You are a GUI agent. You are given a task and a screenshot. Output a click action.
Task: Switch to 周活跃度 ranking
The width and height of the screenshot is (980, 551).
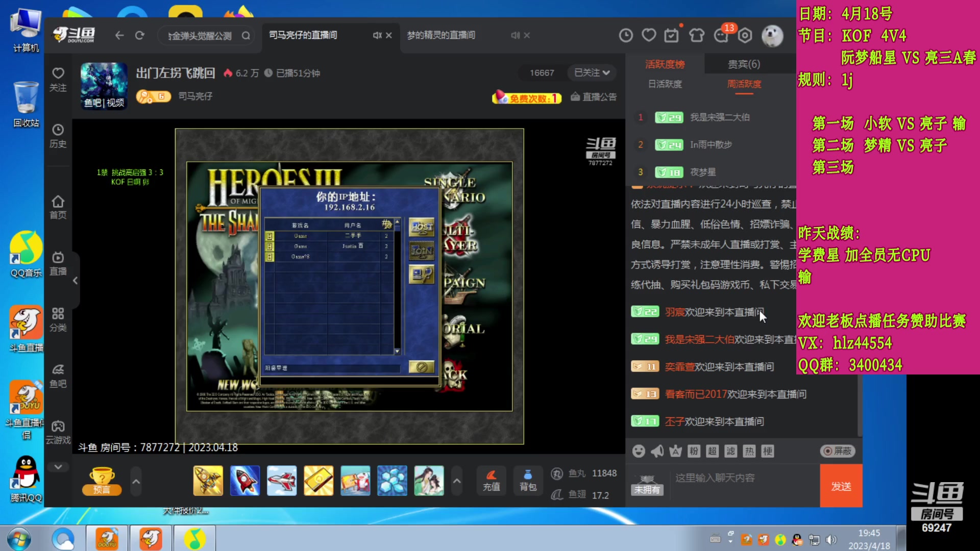coord(744,84)
